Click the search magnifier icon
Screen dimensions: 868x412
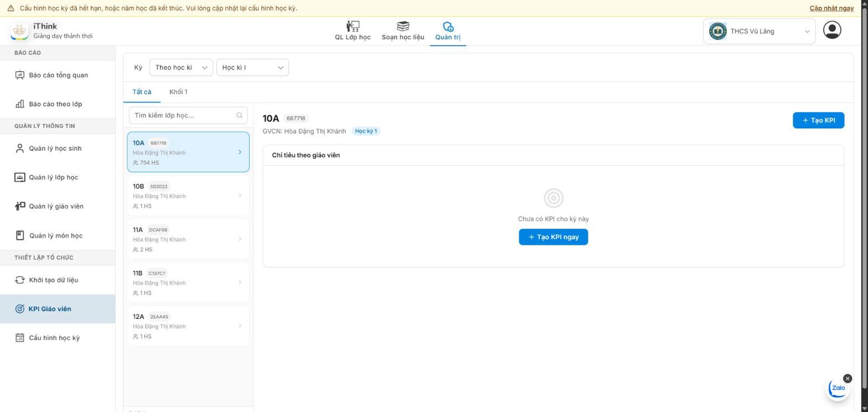(240, 115)
